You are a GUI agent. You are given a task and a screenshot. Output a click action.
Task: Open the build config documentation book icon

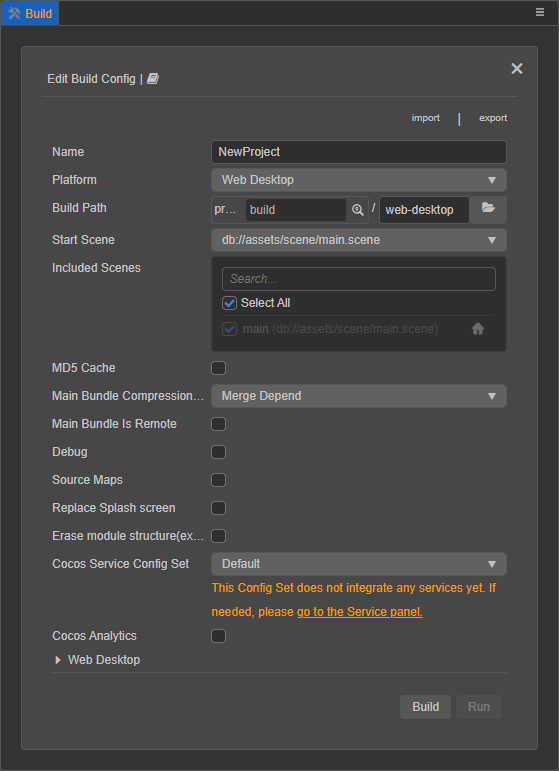click(x=153, y=79)
